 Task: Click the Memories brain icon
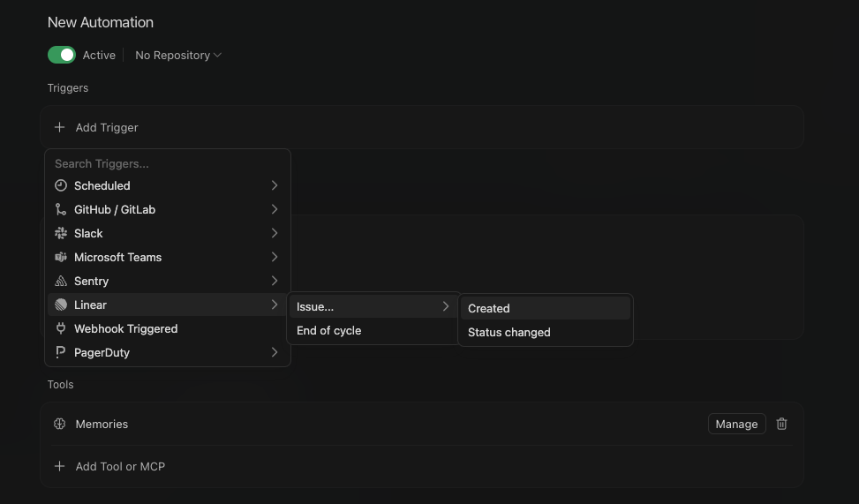tap(60, 424)
